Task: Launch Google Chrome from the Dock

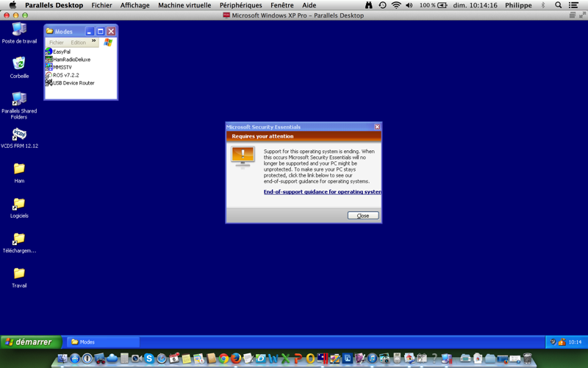Action: coord(223,358)
